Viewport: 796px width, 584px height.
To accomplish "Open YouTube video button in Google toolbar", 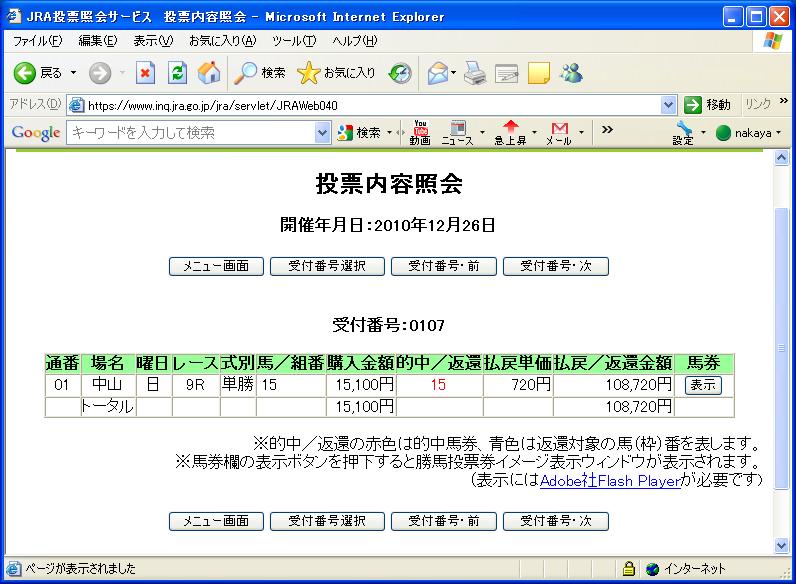I will click(x=420, y=133).
